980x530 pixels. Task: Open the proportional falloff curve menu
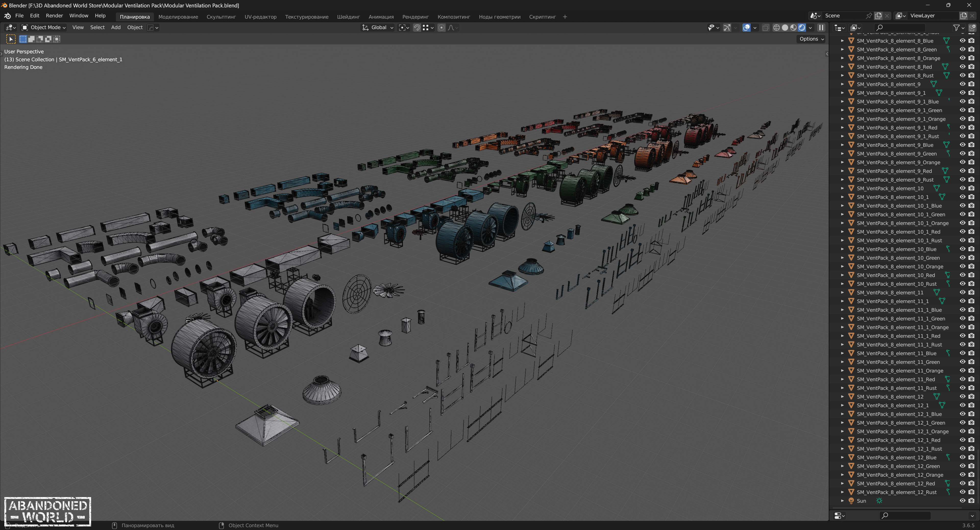click(x=453, y=27)
